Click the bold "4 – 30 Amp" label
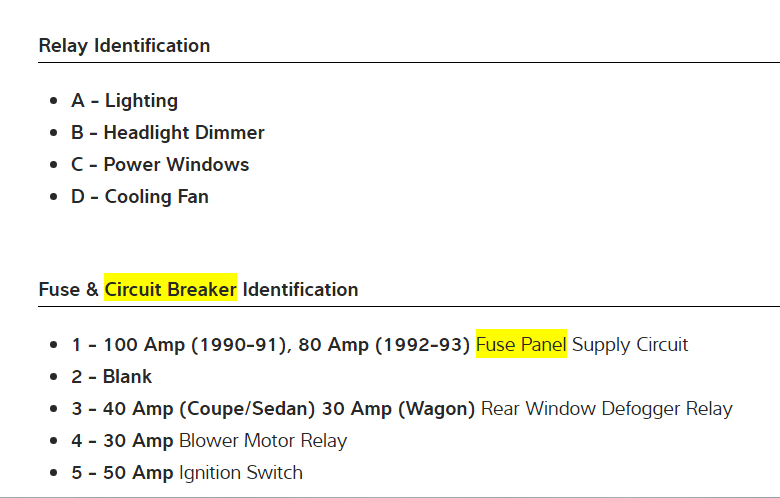The image size is (780, 498). [122, 441]
